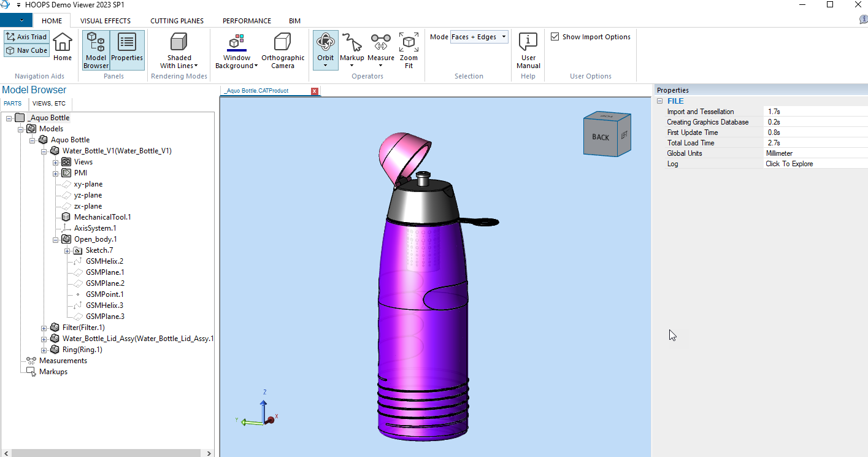Click the Log 'Click To Explore' link
The height and width of the screenshot is (457, 868).
click(789, 164)
